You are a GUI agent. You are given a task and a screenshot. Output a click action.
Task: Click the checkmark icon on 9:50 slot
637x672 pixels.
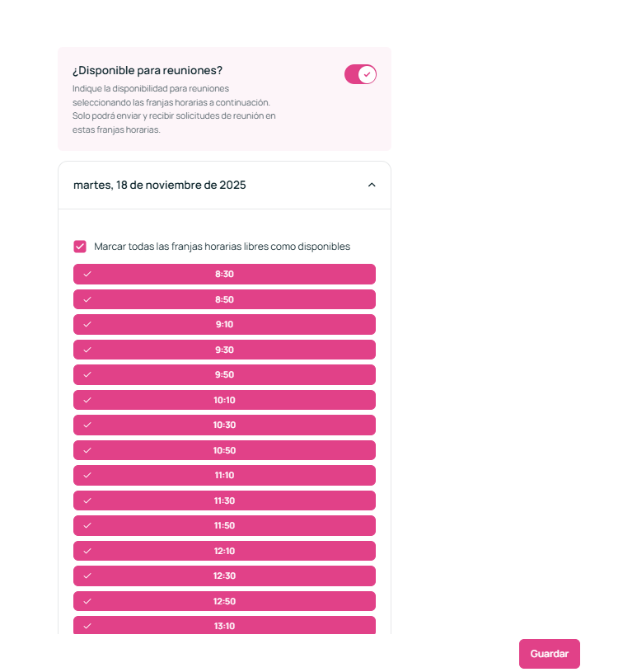(x=87, y=375)
